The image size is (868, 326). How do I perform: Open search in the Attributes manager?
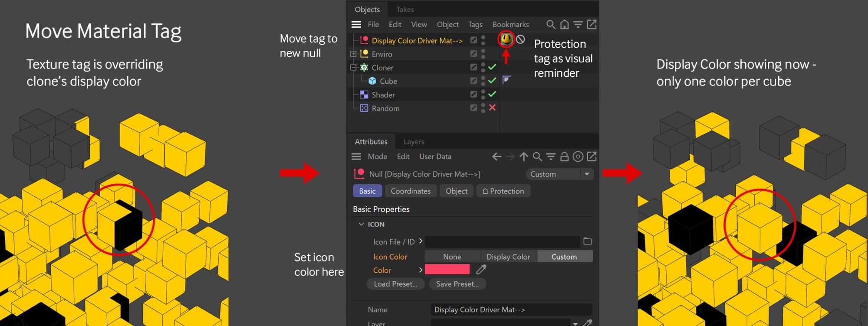coord(537,156)
